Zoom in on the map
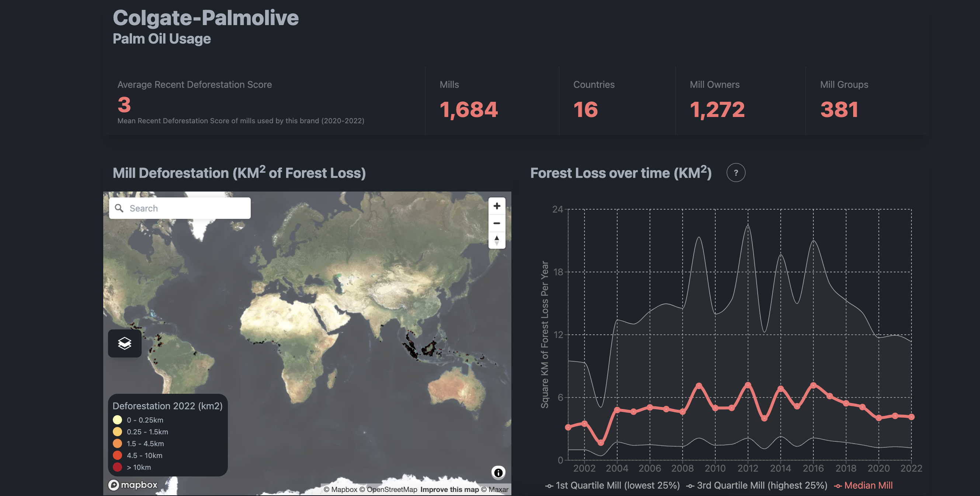 point(497,206)
